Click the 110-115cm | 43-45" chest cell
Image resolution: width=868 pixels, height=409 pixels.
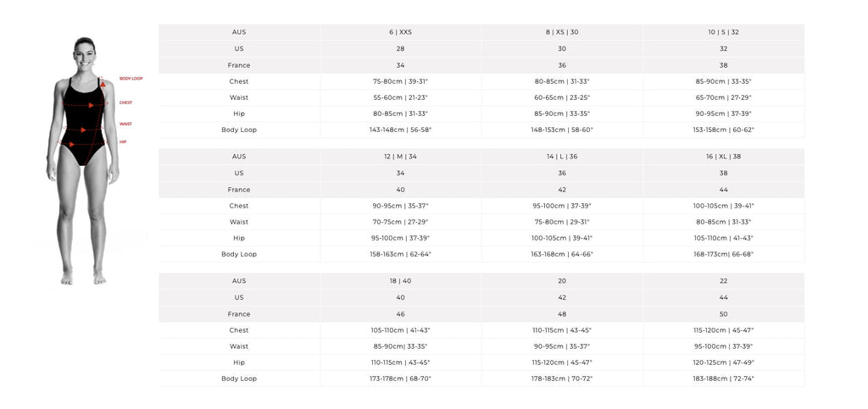[562, 330]
